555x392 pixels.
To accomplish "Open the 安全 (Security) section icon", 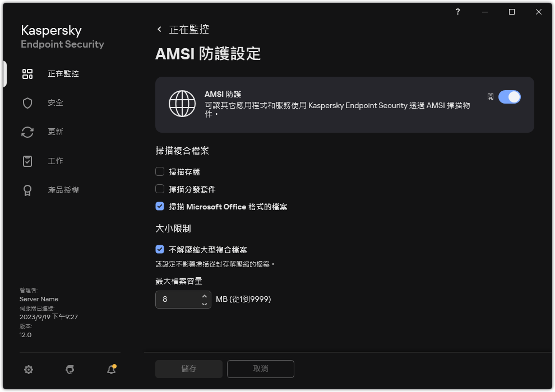I will [x=27, y=102].
